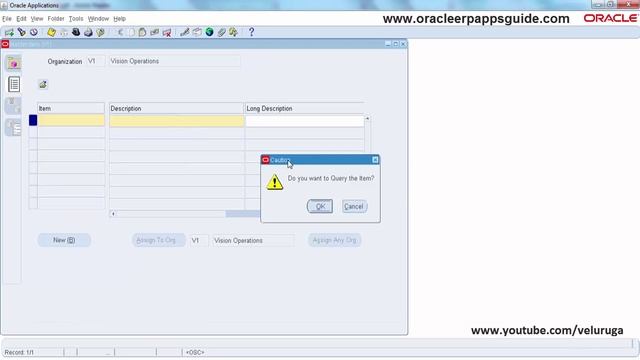This screenshot has height=360, width=640.
Task: Click the blue current-record indicator
Action: point(33,120)
